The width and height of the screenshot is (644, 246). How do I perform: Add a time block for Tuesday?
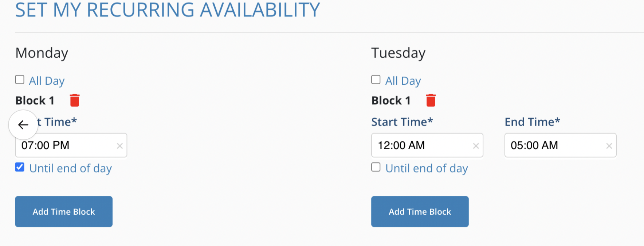[420, 212]
